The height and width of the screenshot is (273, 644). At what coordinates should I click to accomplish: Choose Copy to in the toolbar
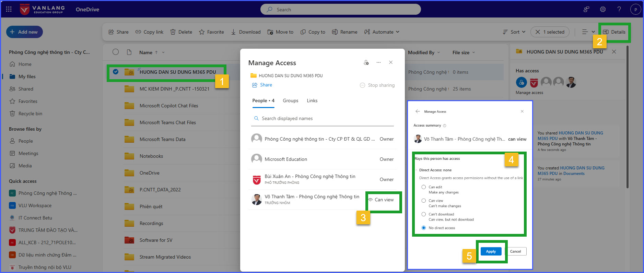coord(313,32)
